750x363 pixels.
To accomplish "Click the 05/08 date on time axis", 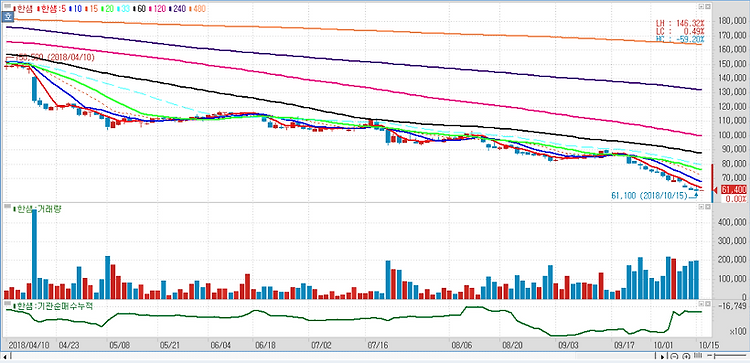I will pos(120,344).
